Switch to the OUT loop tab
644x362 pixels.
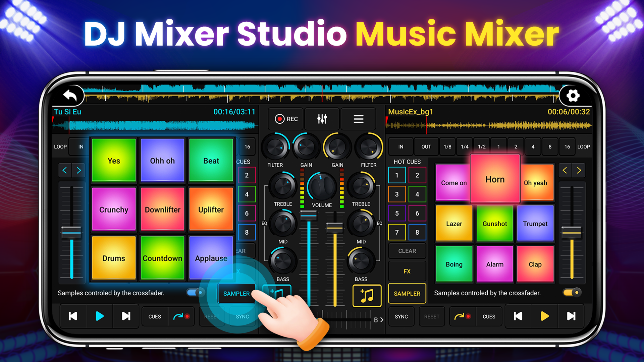point(426,146)
